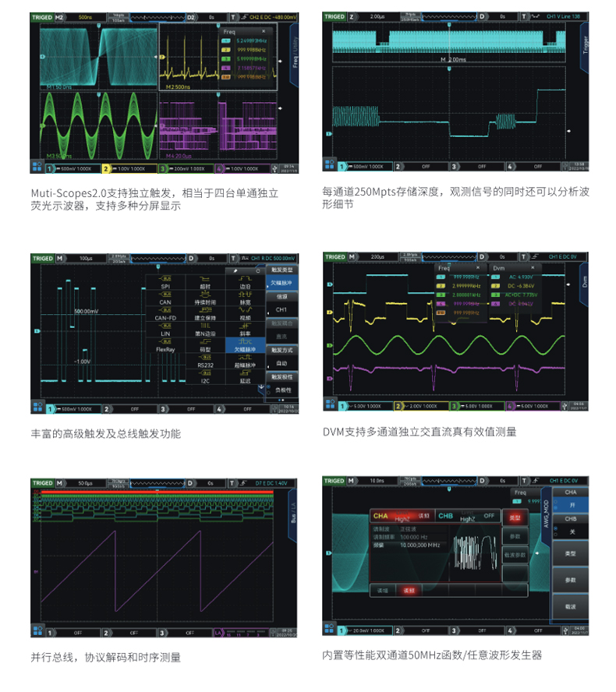616x692 pixels.
Task: Click the 10.000,000 MHz frequency offset field
Action: 422,545
